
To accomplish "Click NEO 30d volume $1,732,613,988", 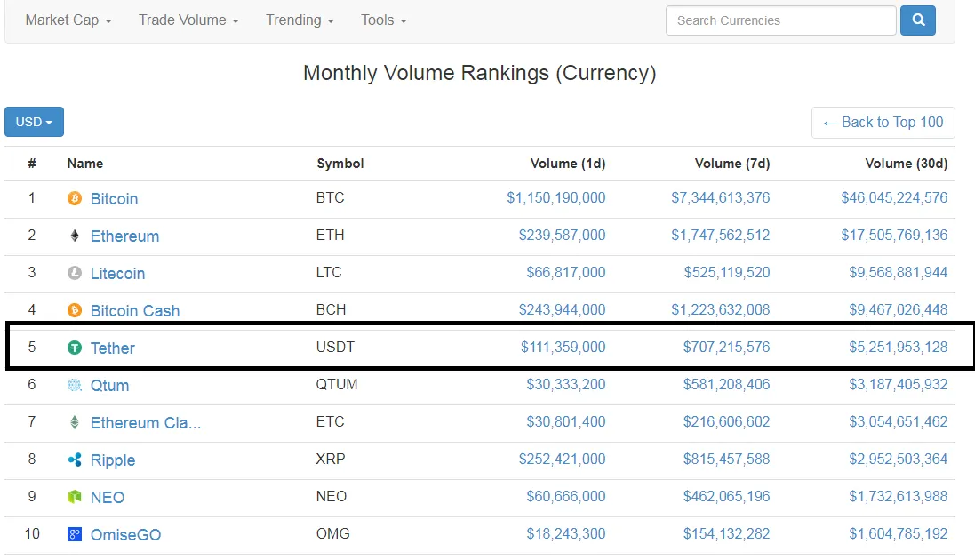I will point(899,497).
